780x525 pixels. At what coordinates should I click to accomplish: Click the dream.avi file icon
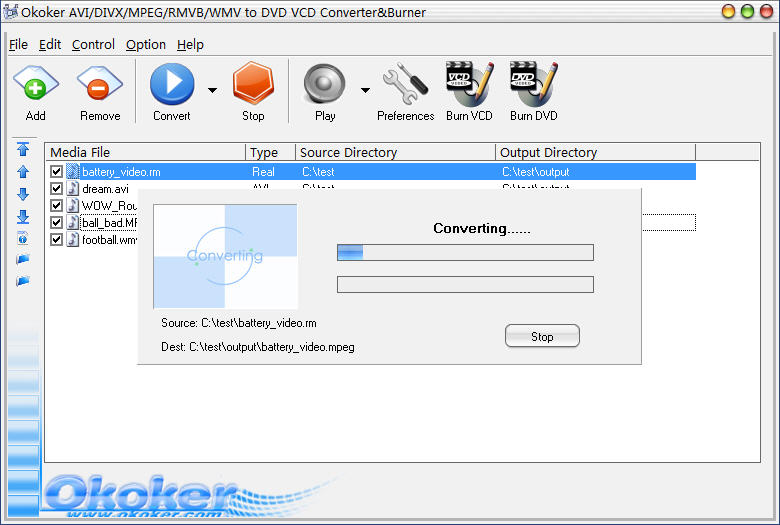(73, 189)
